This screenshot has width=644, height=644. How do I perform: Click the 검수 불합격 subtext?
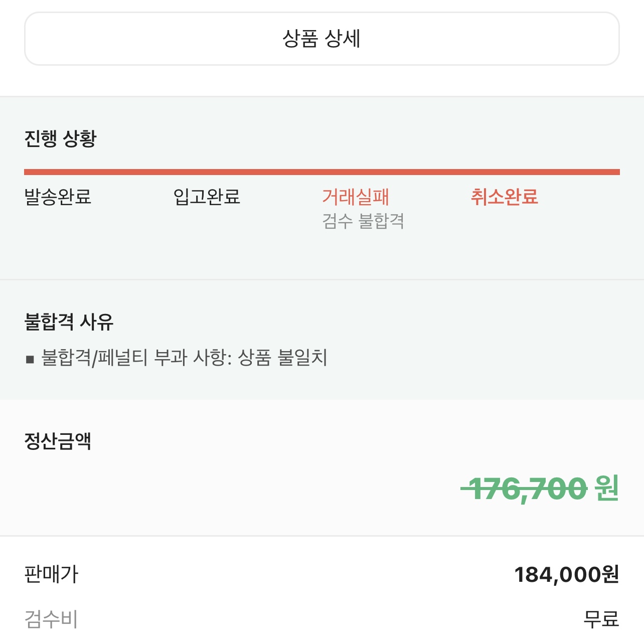(363, 221)
